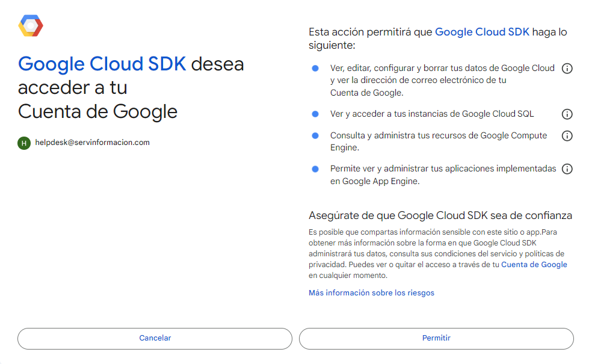Click the bullet next to App Engine entry
The image size is (589, 364).
pos(315,168)
